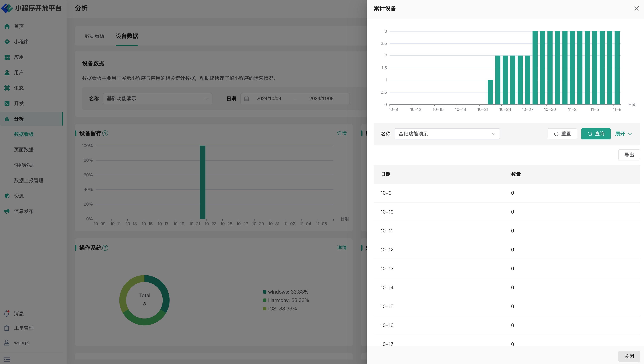Click the 开发 terminal icon in the sidebar
Viewport: 644px width, 364px height.
click(7, 104)
